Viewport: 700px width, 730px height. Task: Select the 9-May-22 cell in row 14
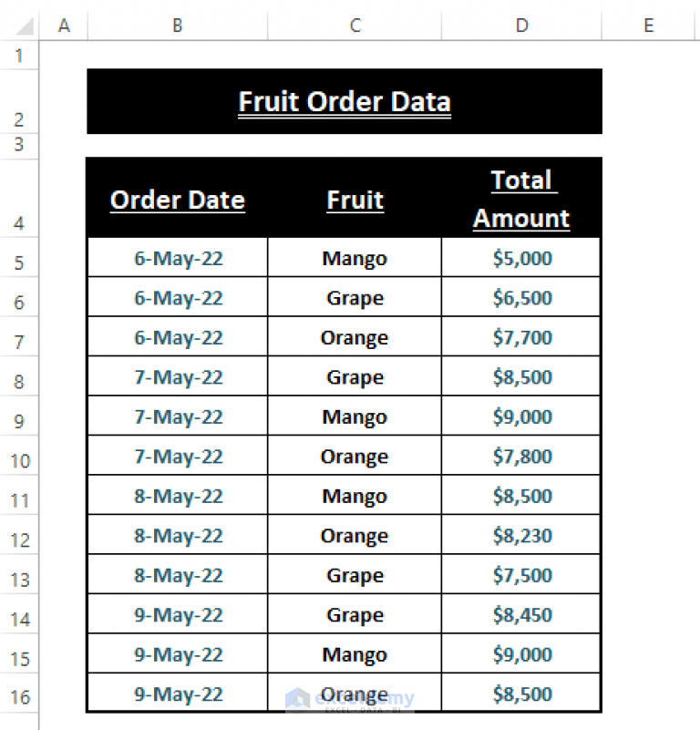coord(176,614)
